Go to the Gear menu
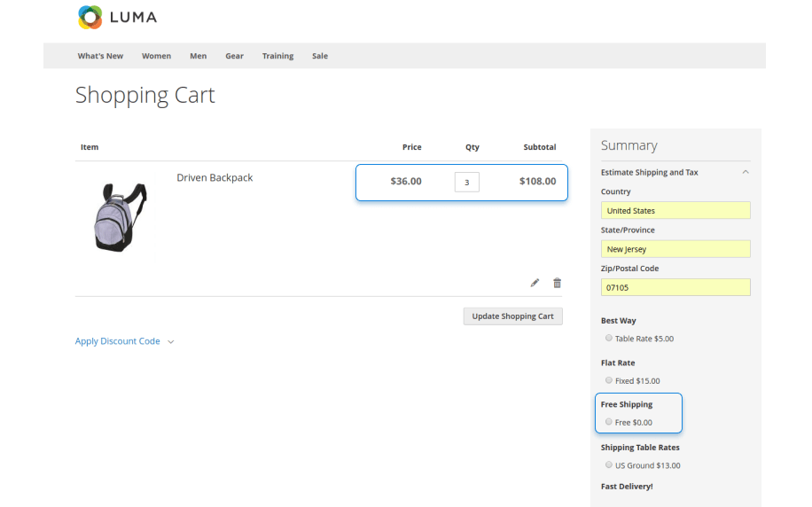The width and height of the screenshot is (812, 507). pyautogui.click(x=234, y=56)
